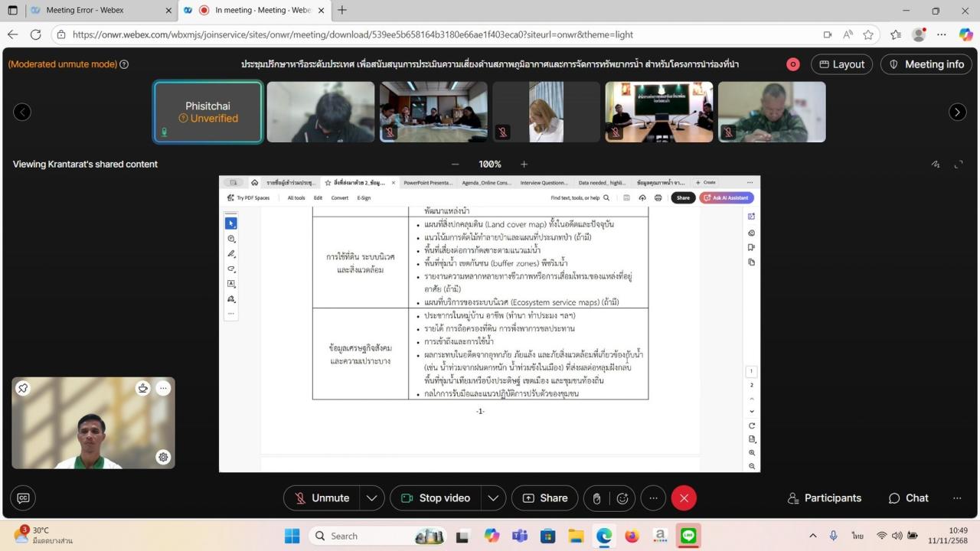Open more options ellipsis in meeting controls

(653, 498)
